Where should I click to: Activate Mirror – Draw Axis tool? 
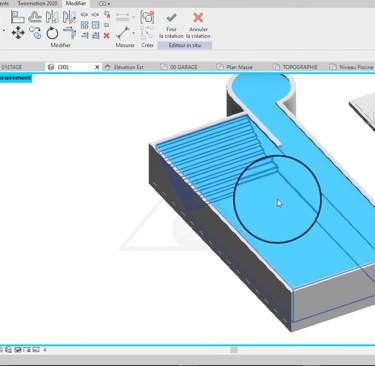[x=69, y=17]
